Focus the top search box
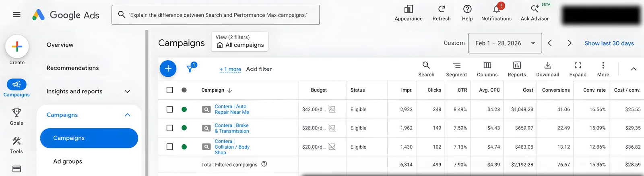644x176 pixels. click(x=216, y=15)
